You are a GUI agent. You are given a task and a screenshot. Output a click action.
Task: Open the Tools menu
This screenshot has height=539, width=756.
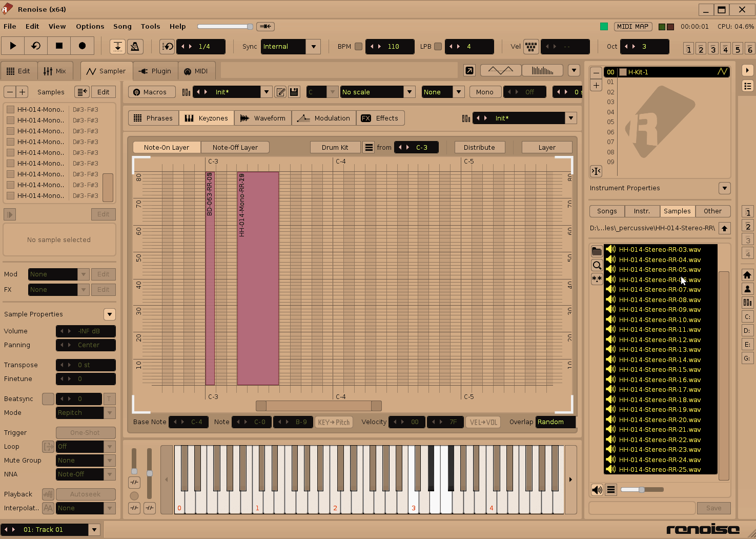tap(150, 26)
